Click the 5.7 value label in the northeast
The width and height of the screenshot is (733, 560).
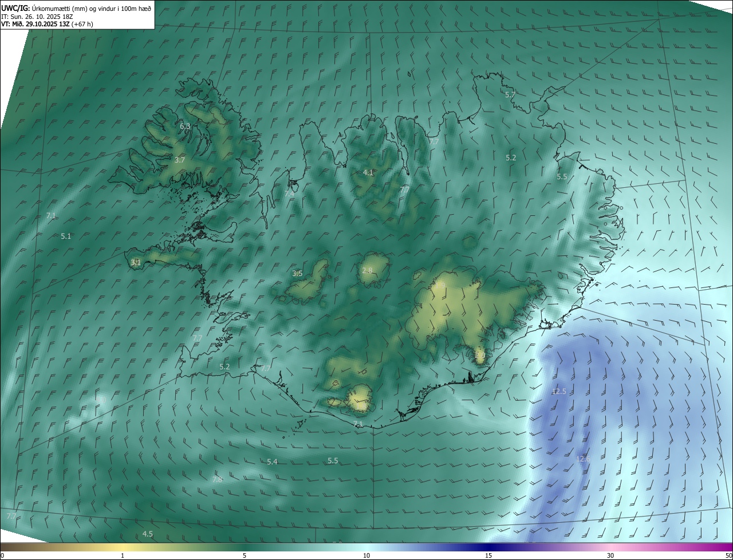pos(510,94)
